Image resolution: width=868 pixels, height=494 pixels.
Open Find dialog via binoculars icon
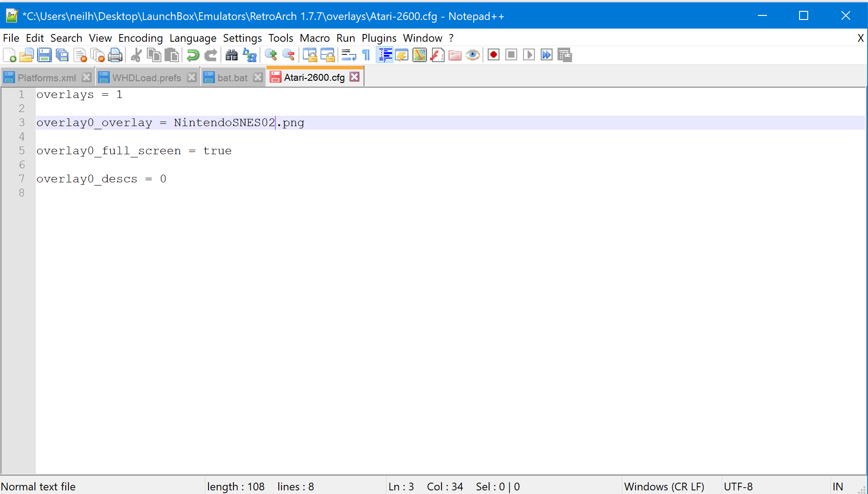pos(232,55)
